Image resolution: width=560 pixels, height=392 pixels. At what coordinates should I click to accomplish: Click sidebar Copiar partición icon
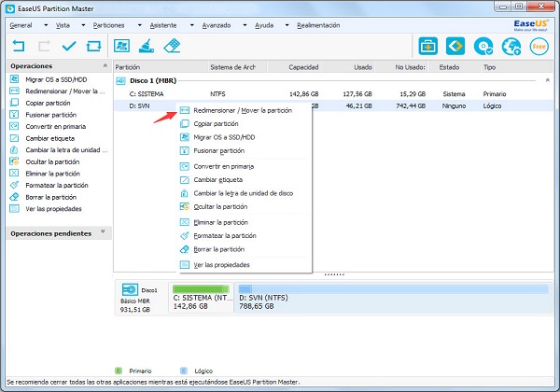(14, 103)
